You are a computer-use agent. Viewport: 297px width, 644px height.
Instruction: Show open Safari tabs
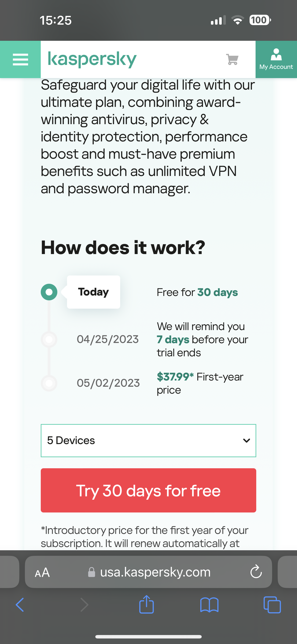coord(272,605)
